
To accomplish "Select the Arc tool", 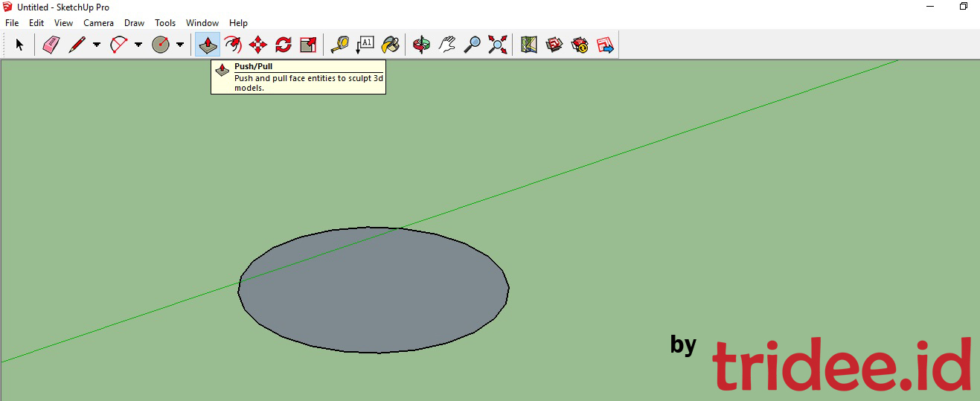I will click(119, 45).
